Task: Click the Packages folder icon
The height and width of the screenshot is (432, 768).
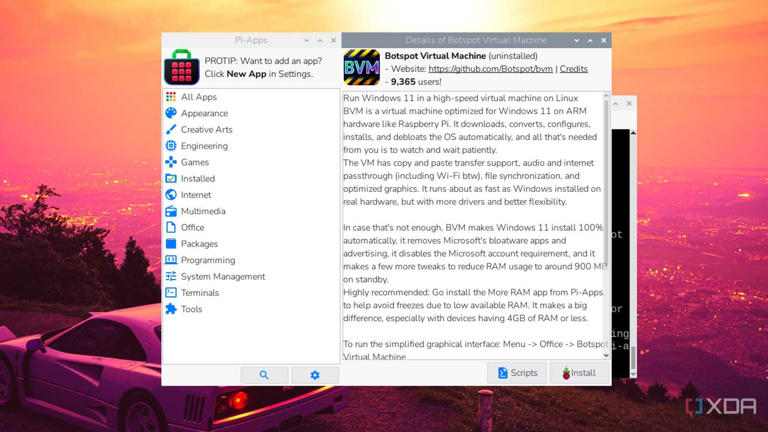Action: (170, 243)
